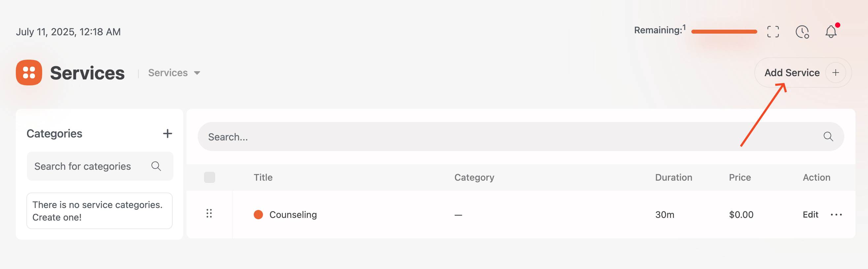
Task: Click the category search magnifier icon
Action: tap(156, 166)
